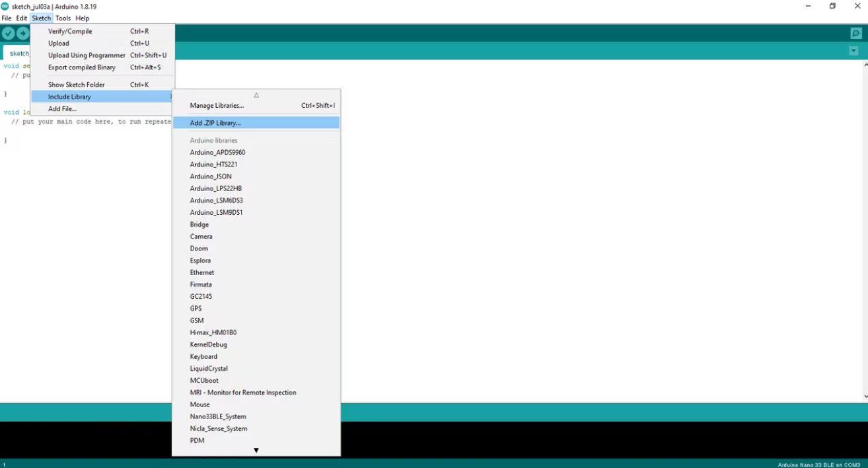Select Show Sketch Folder
The height and width of the screenshot is (468, 868).
(x=102, y=85)
